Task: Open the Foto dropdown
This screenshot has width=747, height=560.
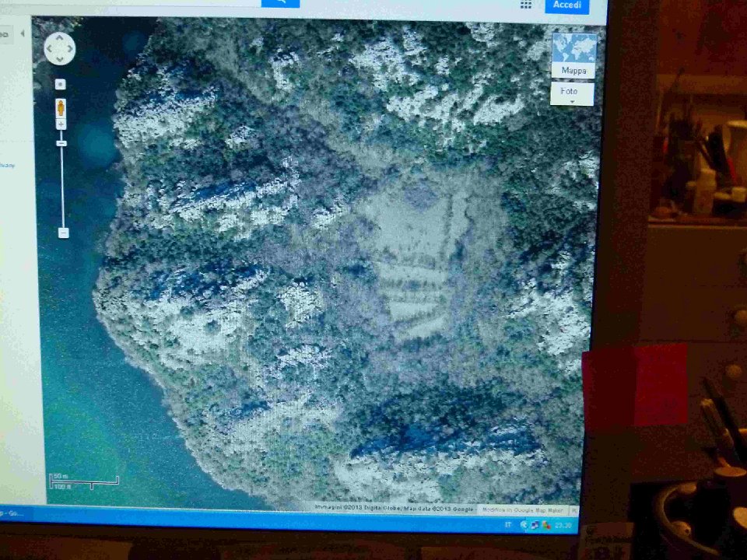Action: [x=572, y=94]
